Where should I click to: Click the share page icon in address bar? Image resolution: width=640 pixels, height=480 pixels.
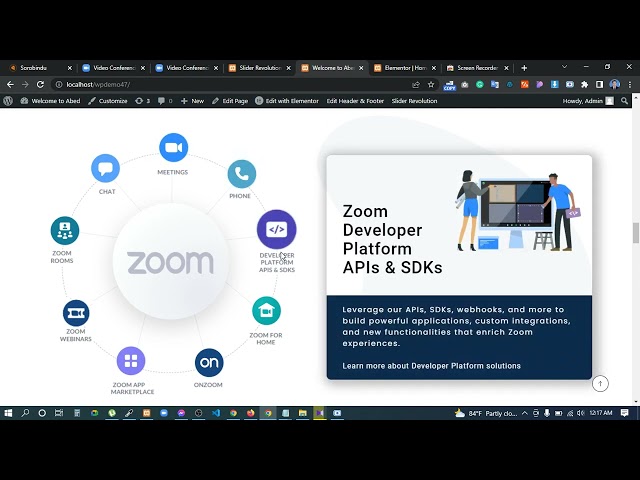(x=416, y=84)
